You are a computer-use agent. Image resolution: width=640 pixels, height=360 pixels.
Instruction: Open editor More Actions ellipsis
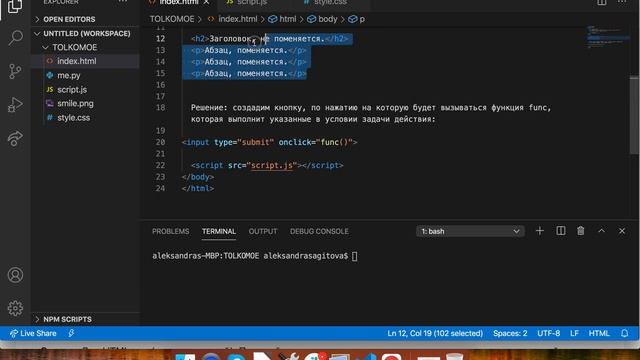click(x=622, y=2)
